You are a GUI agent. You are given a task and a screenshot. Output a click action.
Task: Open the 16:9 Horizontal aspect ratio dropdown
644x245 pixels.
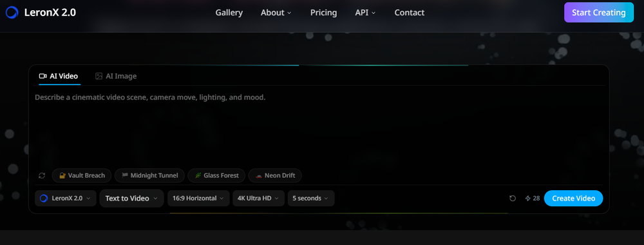[198, 198]
